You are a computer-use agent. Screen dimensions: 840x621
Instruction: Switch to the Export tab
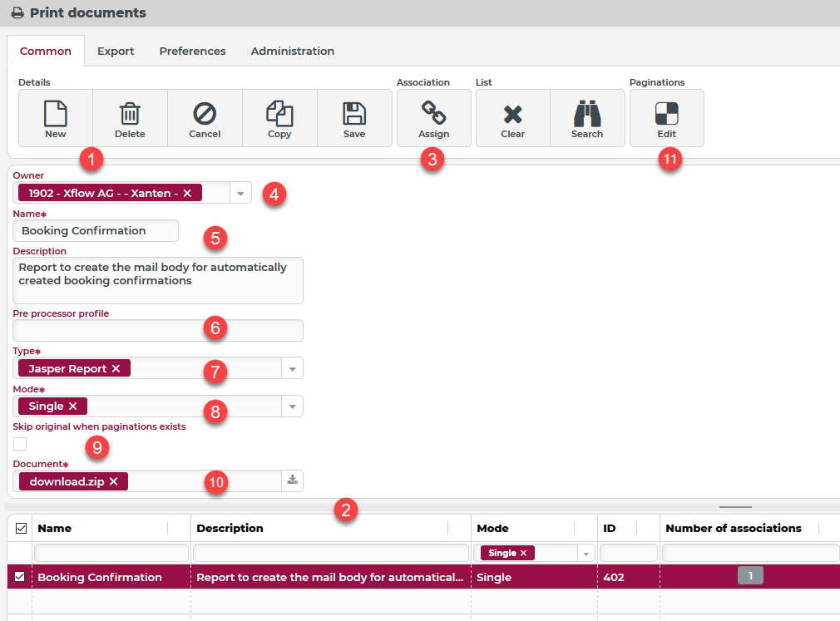click(116, 51)
